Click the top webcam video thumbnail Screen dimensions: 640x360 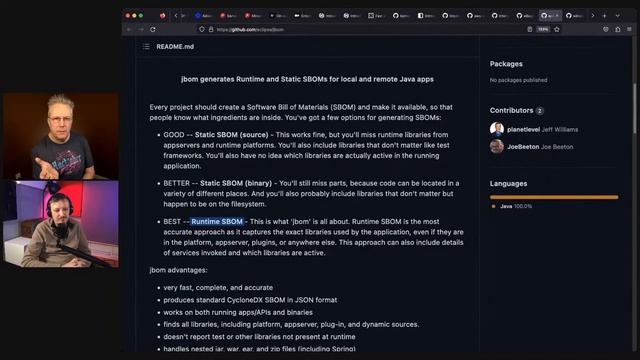tap(61, 136)
